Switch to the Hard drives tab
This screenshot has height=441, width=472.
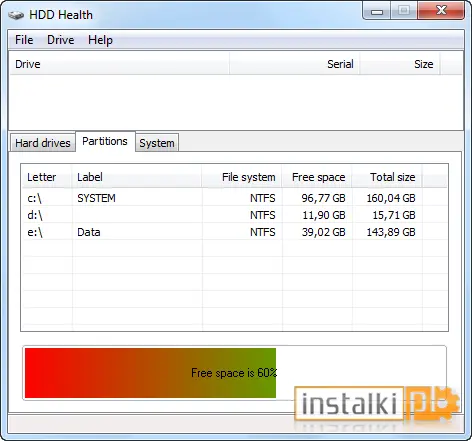(x=43, y=143)
